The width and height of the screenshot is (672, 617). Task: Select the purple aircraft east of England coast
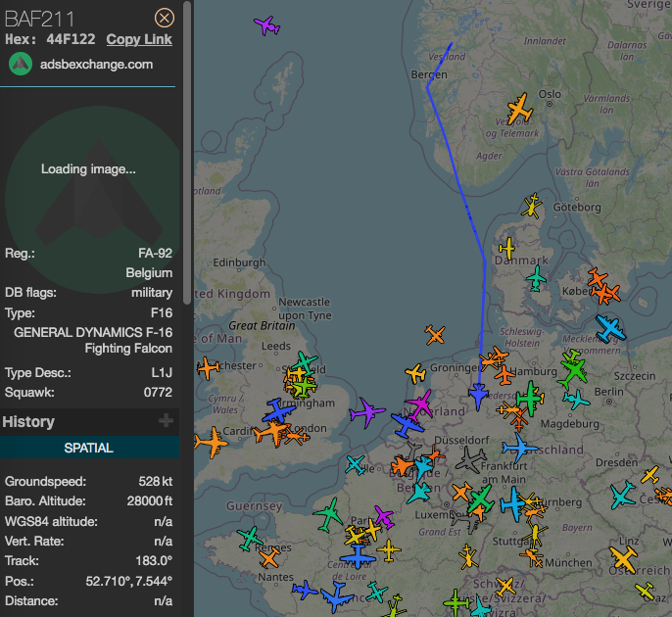coord(366,412)
